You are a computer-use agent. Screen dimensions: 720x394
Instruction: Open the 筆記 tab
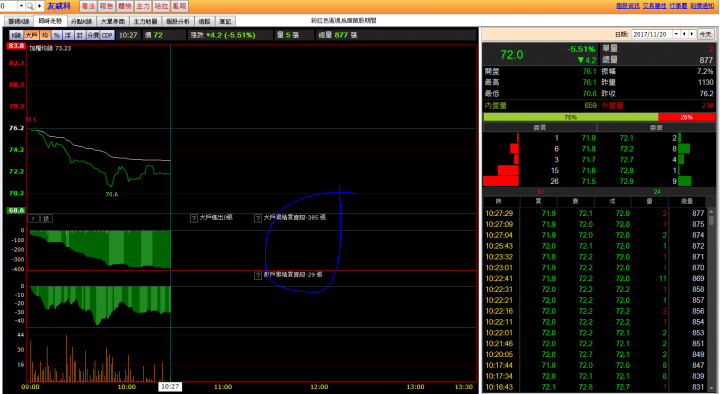point(225,21)
